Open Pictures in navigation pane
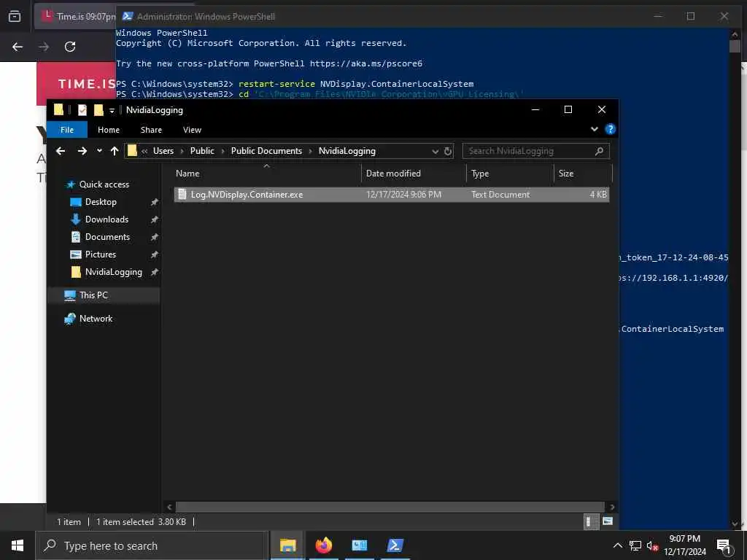Screen dimensions: 747x560 pos(100,254)
